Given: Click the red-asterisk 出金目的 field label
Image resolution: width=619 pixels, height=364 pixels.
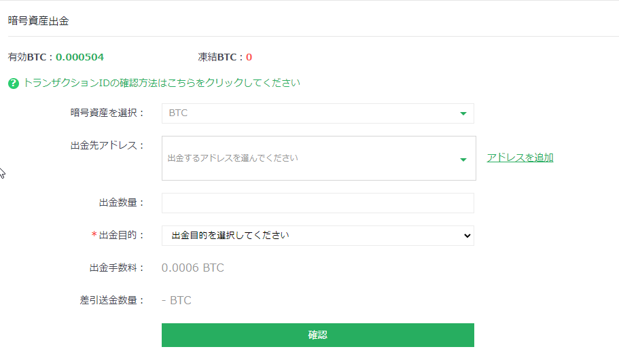Looking at the screenshot, I should coord(118,235).
